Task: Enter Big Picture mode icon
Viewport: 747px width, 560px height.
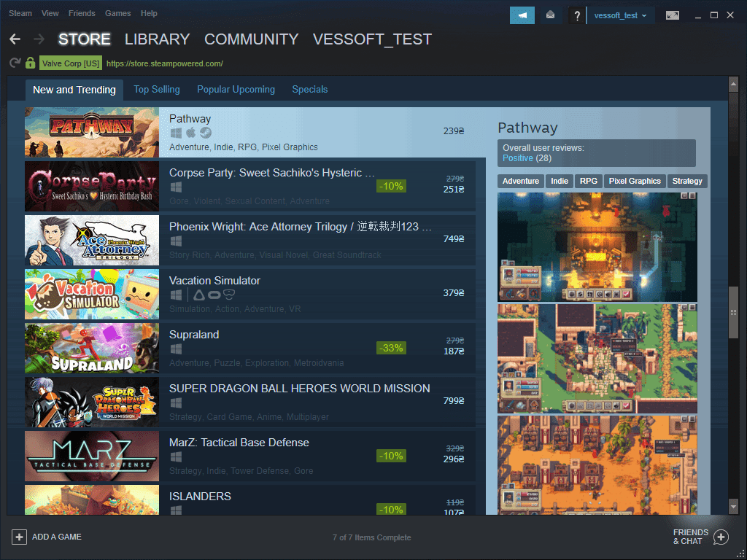Action: click(672, 15)
